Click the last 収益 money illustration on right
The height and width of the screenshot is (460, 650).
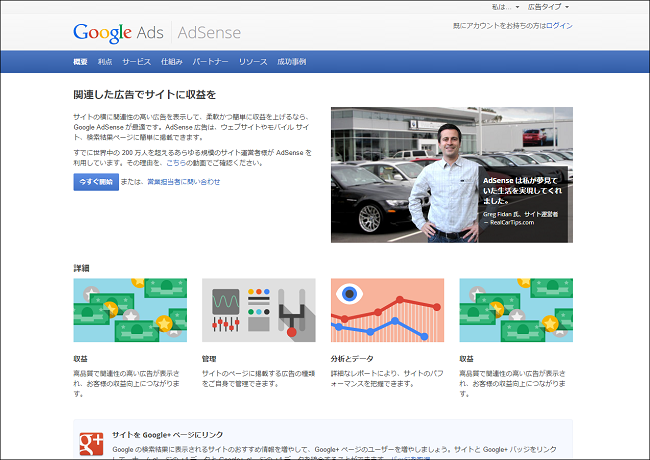516,310
